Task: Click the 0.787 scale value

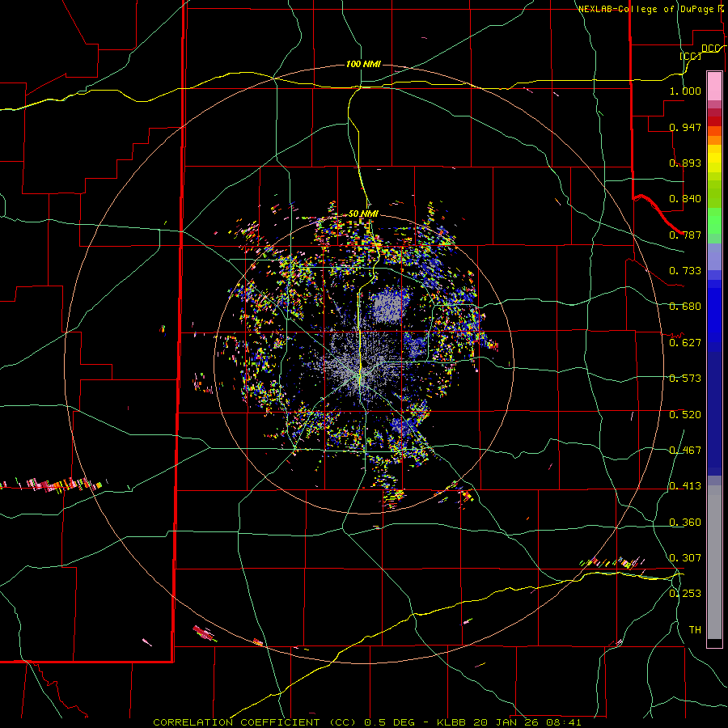Action: [685, 235]
